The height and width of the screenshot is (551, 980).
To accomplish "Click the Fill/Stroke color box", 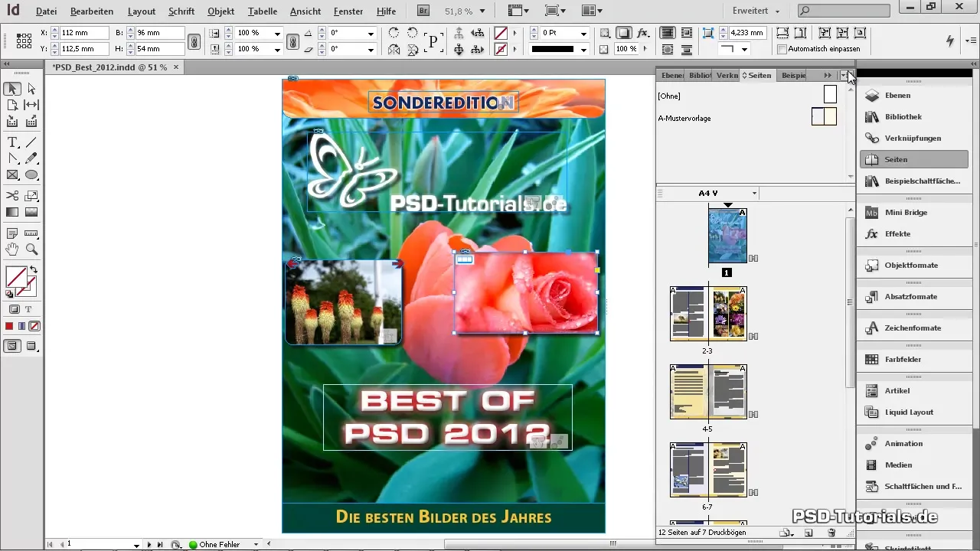I will [16, 275].
